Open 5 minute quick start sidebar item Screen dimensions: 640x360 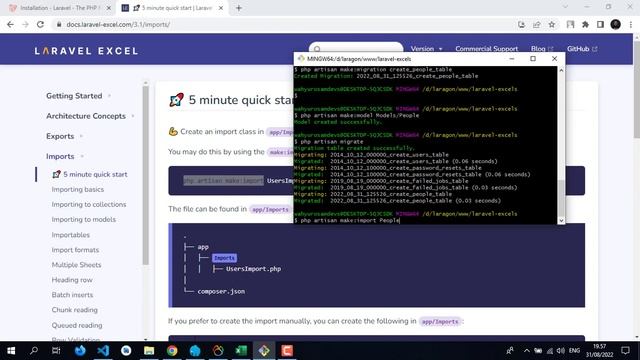pyautogui.click(x=90, y=174)
